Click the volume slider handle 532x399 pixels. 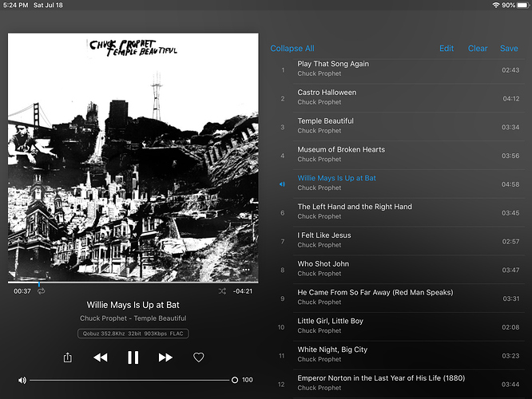[x=234, y=380]
